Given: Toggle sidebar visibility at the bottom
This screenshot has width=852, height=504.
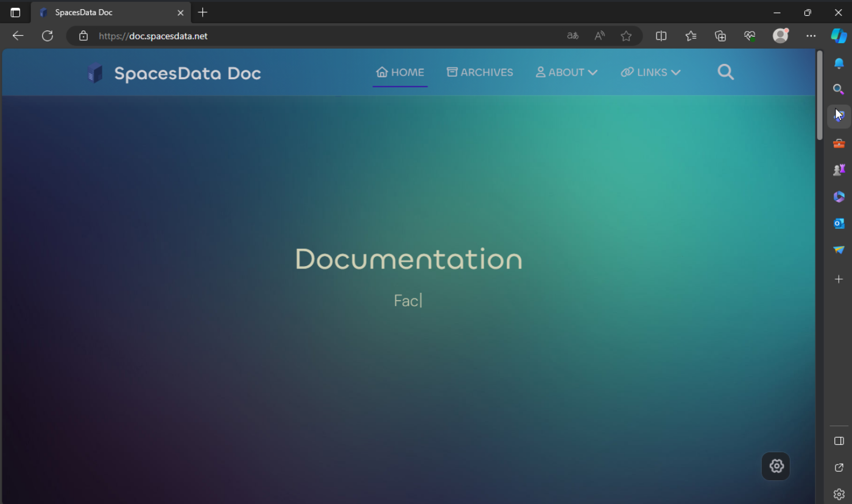Looking at the screenshot, I should (839, 441).
